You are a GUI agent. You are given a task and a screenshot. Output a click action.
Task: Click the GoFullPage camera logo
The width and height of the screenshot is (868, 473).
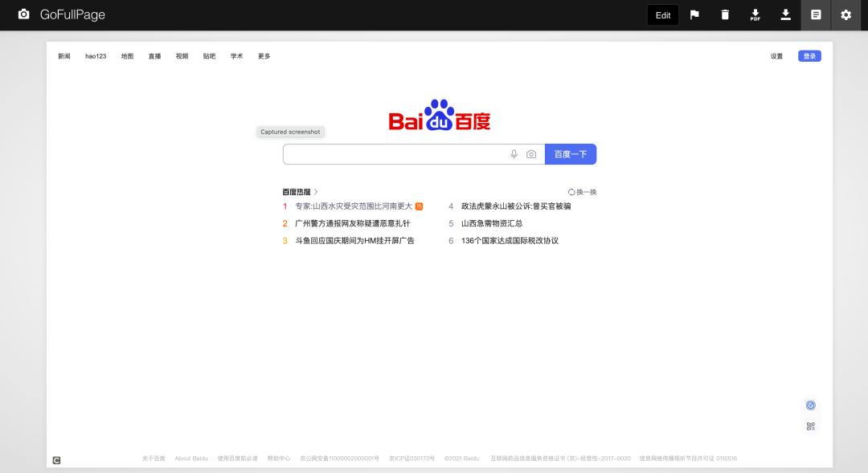point(23,14)
